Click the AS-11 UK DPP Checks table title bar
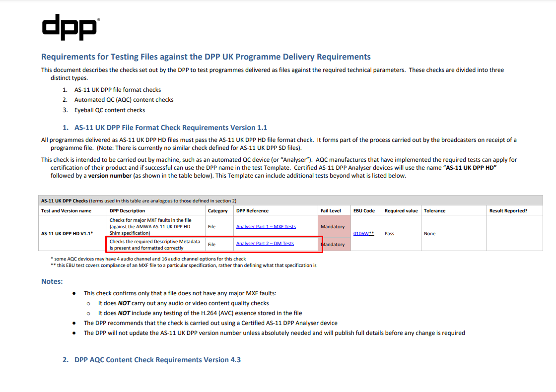Viewport: 556px width, 392px height. [x=290, y=200]
